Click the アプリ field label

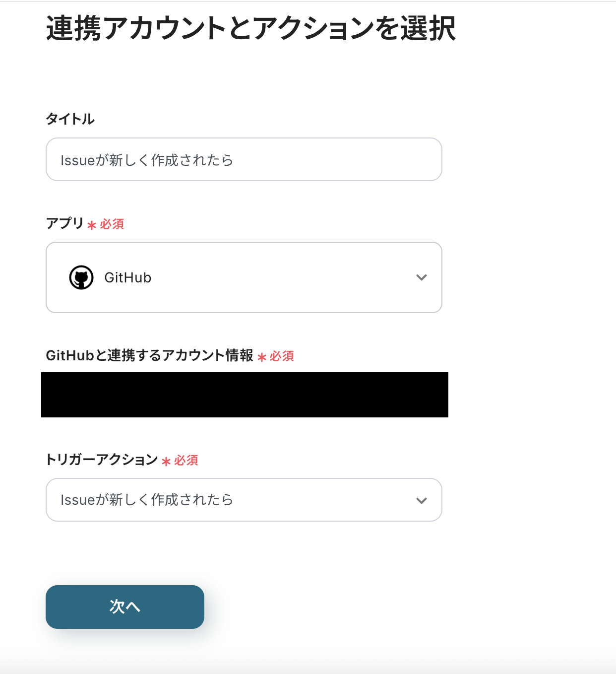click(x=64, y=223)
